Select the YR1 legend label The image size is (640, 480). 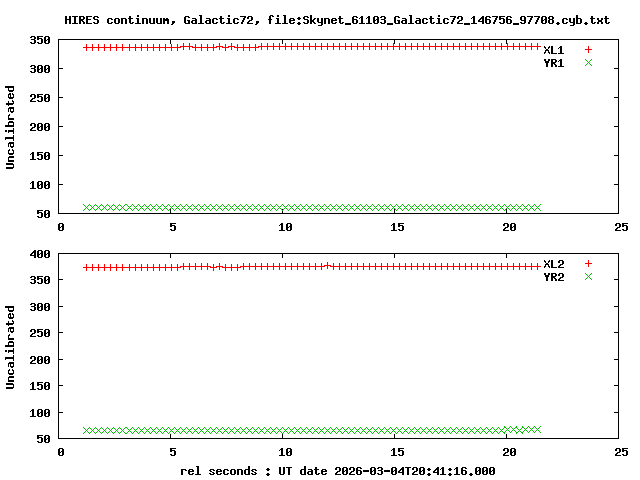(x=553, y=63)
